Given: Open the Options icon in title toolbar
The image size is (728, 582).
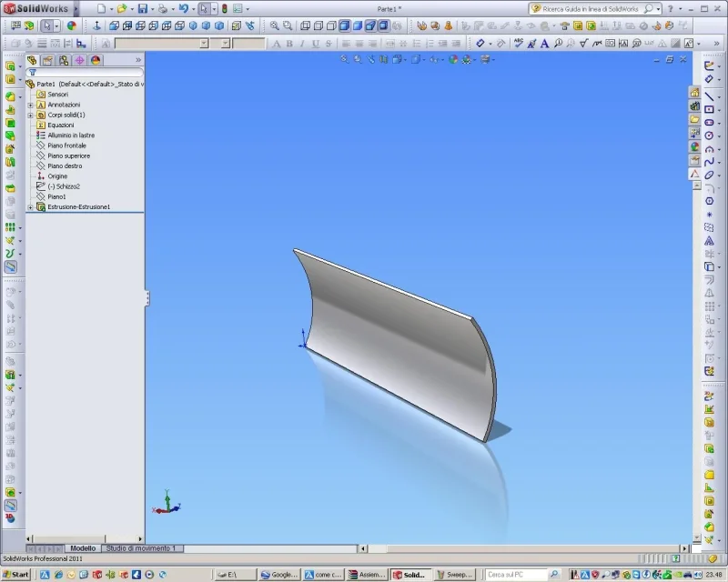Looking at the screenshot, I should tap(238, 9).
